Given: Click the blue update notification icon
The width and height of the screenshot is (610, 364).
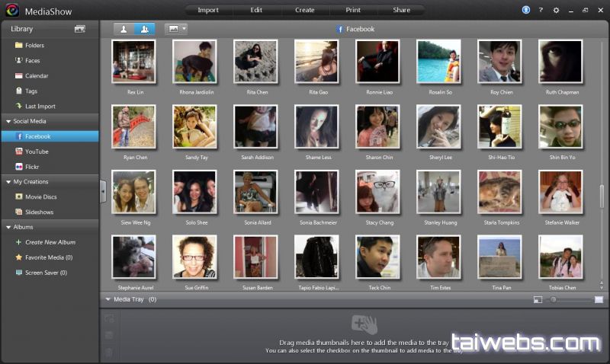Looking at the screenshot, I should click(x=525, y=10).
